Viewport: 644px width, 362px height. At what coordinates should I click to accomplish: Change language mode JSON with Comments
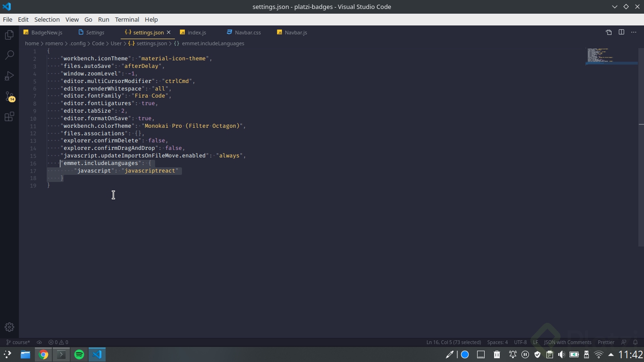(568, 342)
